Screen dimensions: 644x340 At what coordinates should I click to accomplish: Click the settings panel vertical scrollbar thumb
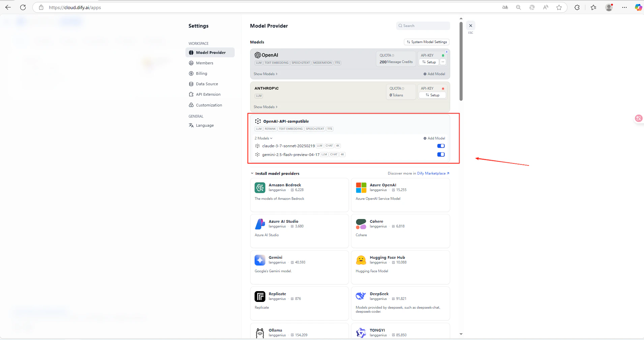pyautogui.click(x=461, y=61)
